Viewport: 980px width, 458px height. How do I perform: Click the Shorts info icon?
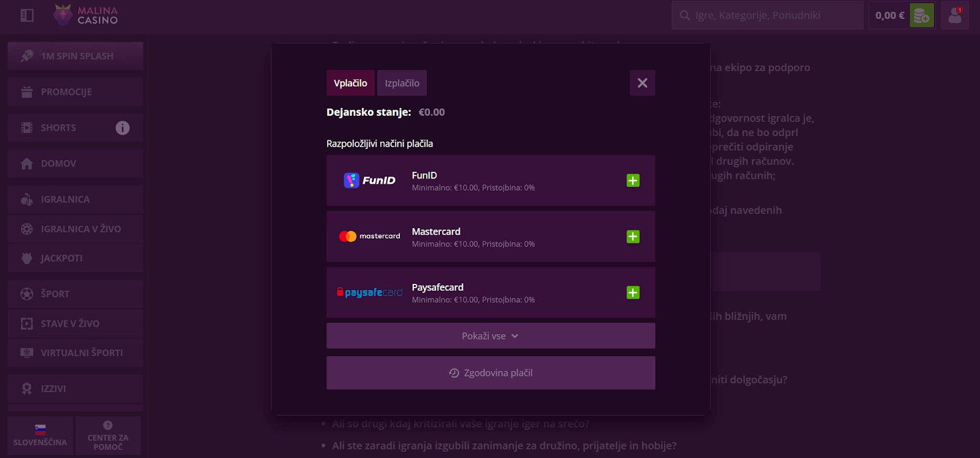[x=123, y=128]
